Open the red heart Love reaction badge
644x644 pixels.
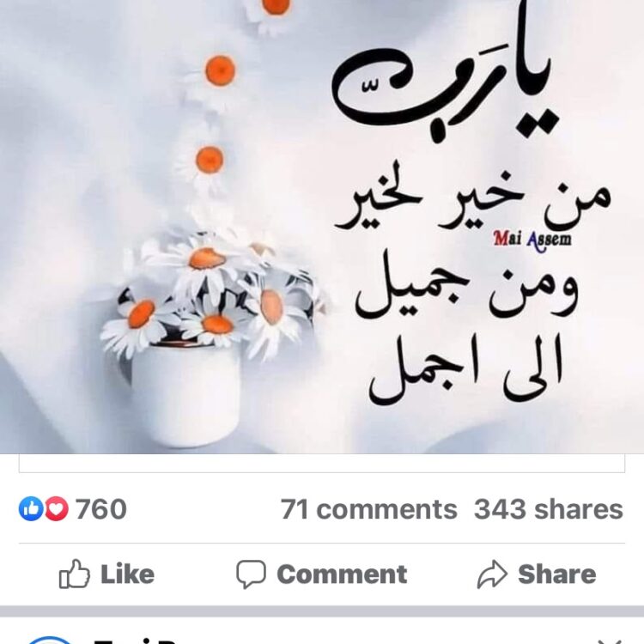tap(57, 509)
